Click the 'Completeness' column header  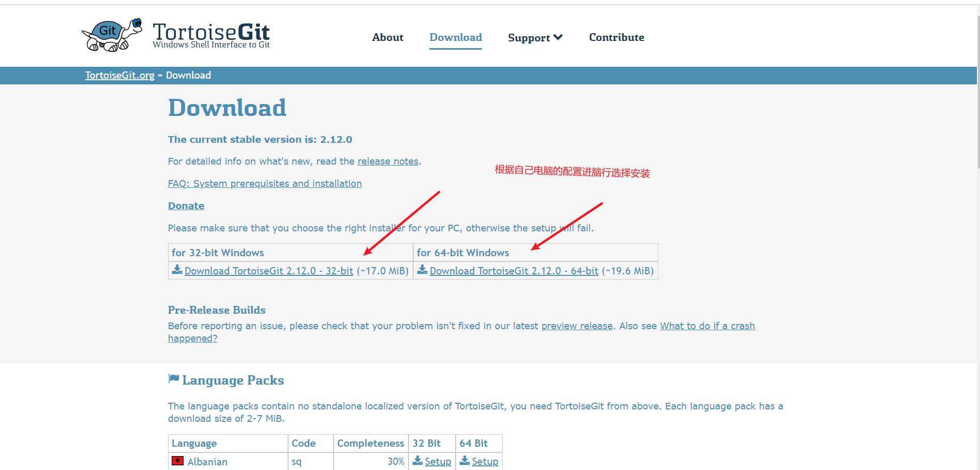point(371,444)
